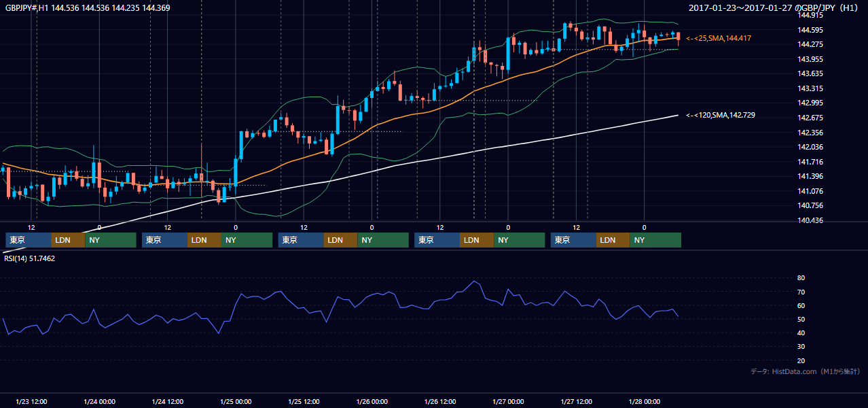Click price axis value 143.955
Viewport: 868px width, 408px height.
tap(811, 60)
